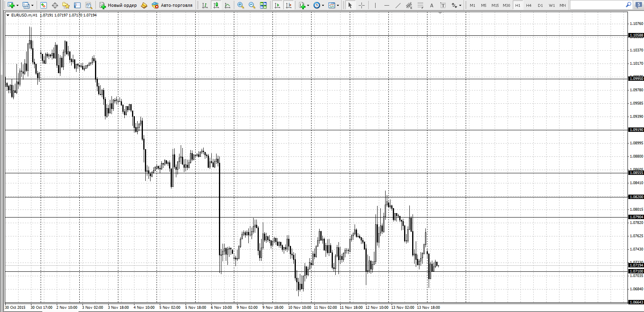The image size is (644, 312).
Task: Click the 1.08555 horizontal line price label
Action: [x=636, y=173]
